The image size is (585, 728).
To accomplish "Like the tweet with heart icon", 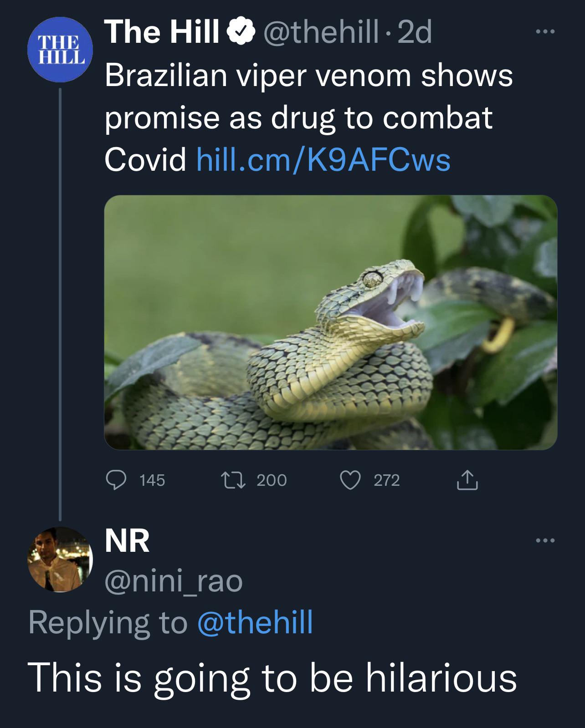I will point(350,480).
